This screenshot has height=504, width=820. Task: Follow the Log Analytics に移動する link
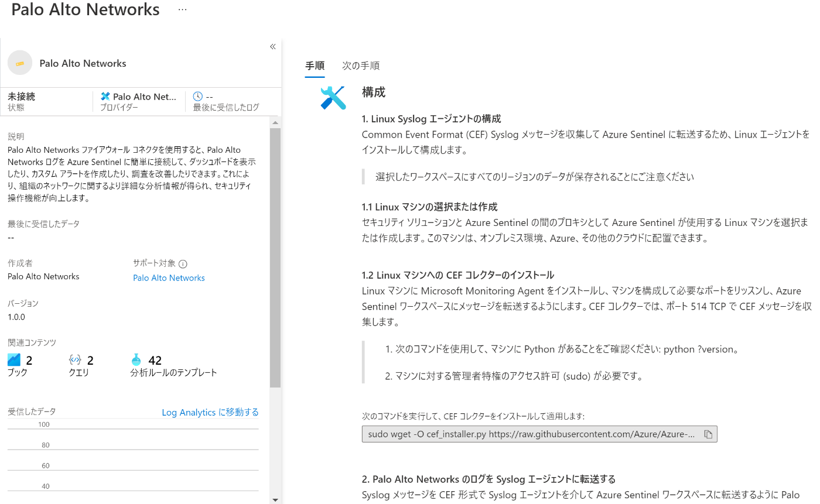pyautogui.click(x=210, y=412)
